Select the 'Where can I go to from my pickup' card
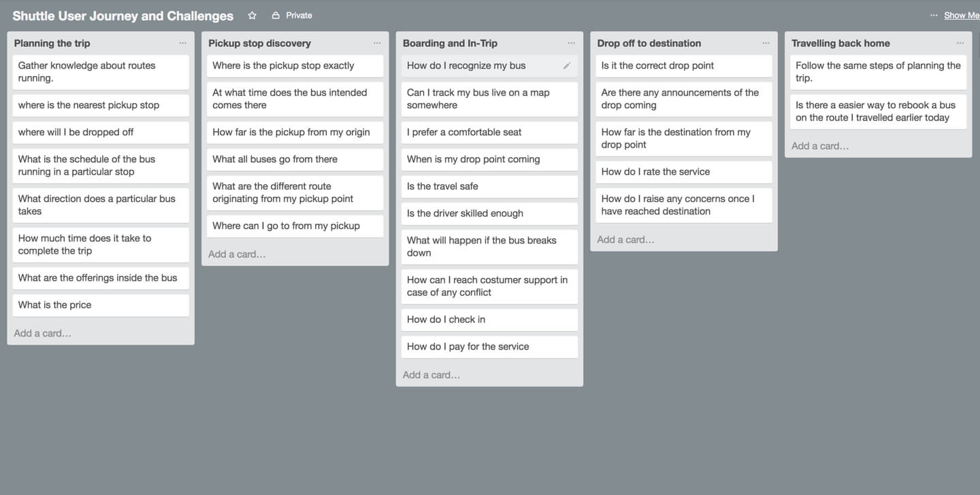 pyautogui.click(x=295, y=226)
